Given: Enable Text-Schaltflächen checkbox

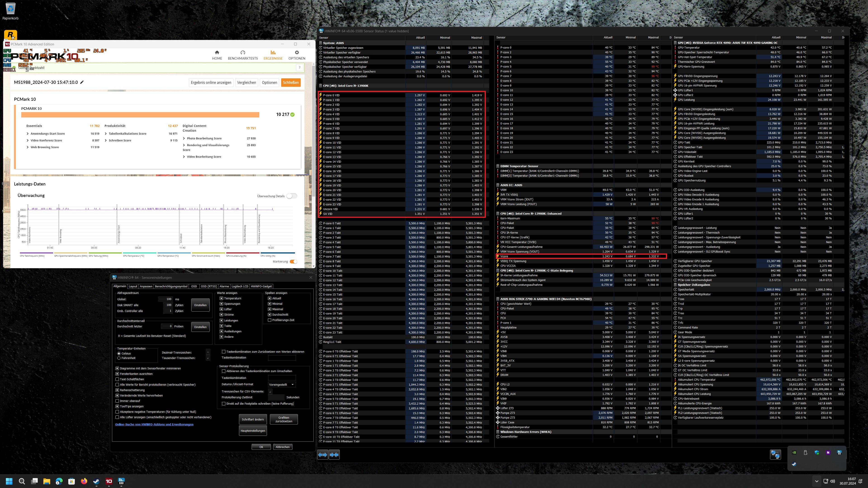Looking at the screenshot, I should coord(117,379).
